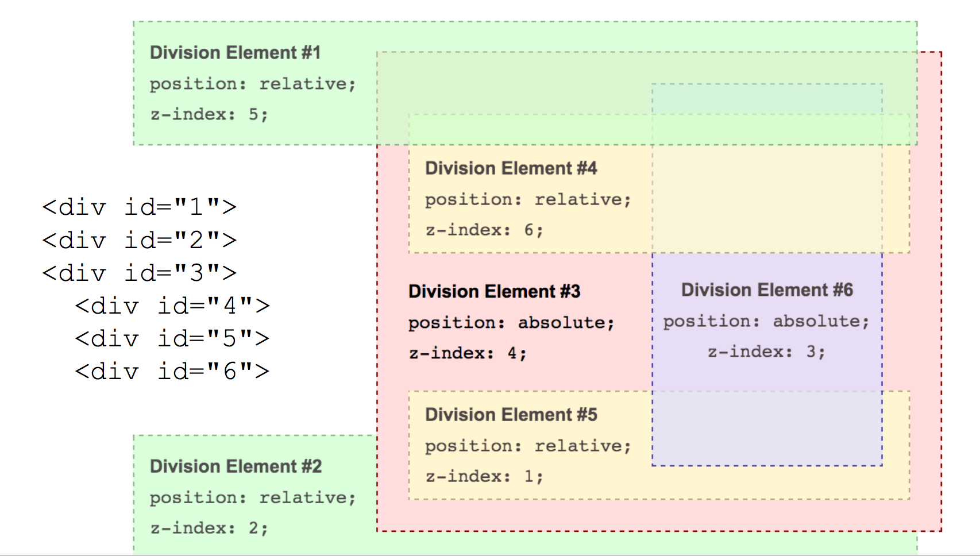
Task: Click 'position: relative;' in Element #1
Action: (x=253, y=84)
